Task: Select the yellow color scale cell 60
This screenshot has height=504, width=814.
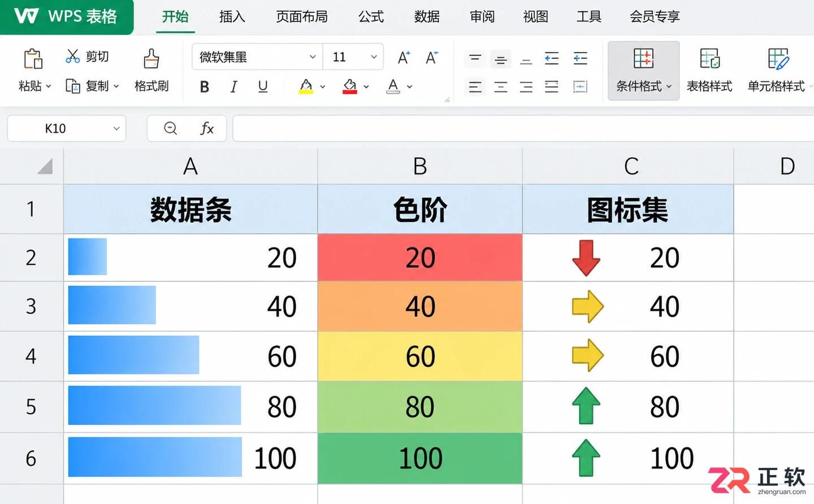Action: 420,356
